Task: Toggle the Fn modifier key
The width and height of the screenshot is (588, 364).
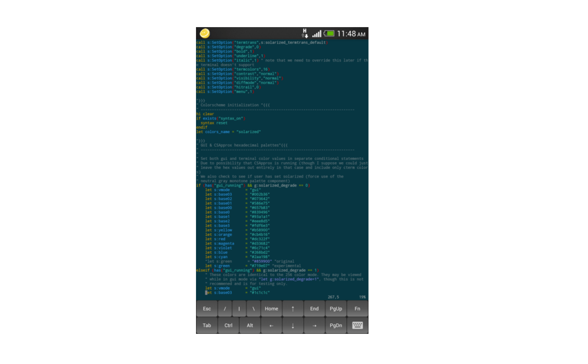Action: (357, 309)
